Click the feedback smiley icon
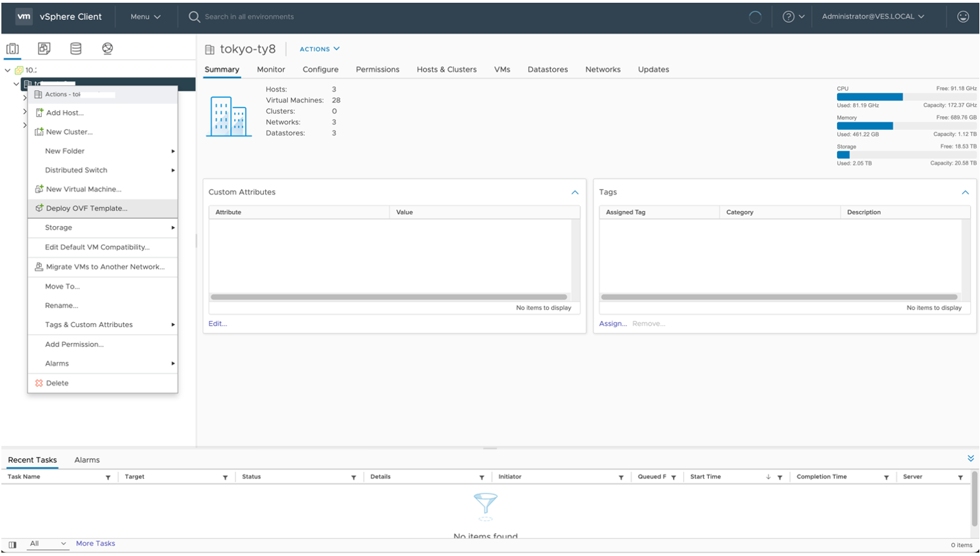The image size is (980, 556). point(962,16)
